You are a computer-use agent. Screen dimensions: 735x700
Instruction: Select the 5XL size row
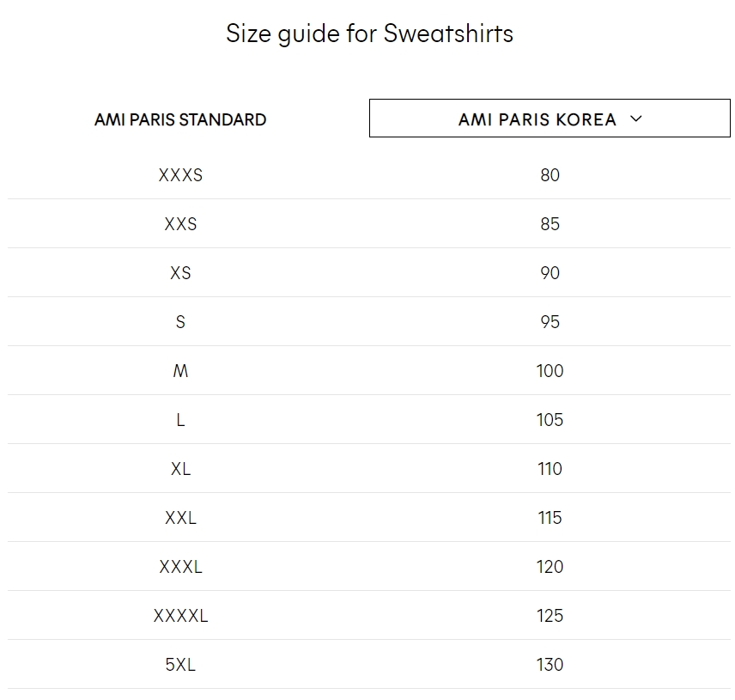tap(369, 665)
